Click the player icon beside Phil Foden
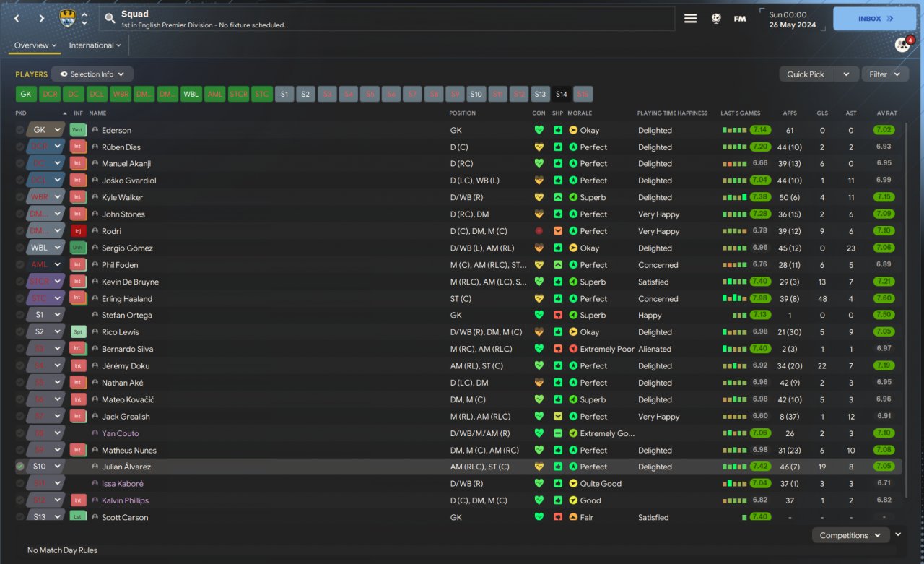The image size is (924, 564). pos(95,265)
